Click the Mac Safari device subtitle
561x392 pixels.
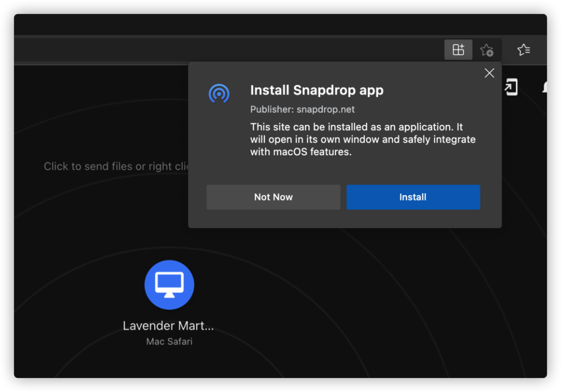click(x=169, y=342)
